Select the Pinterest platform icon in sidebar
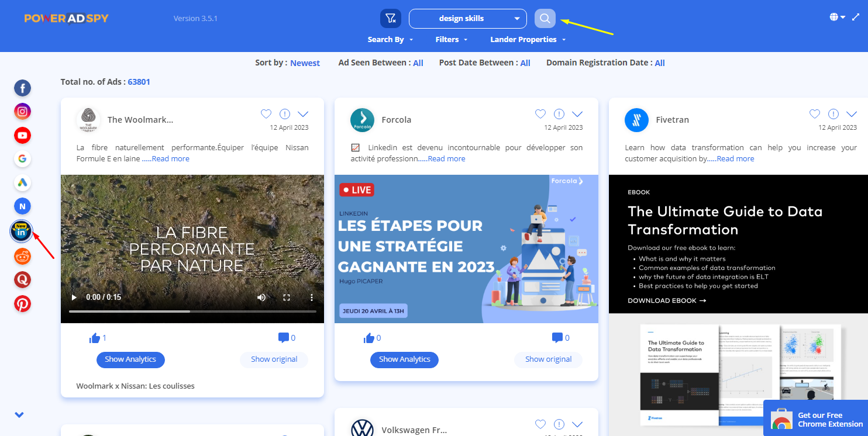This screenshot has height=436, width=868. pyautogui.click(x=22, y=304)
